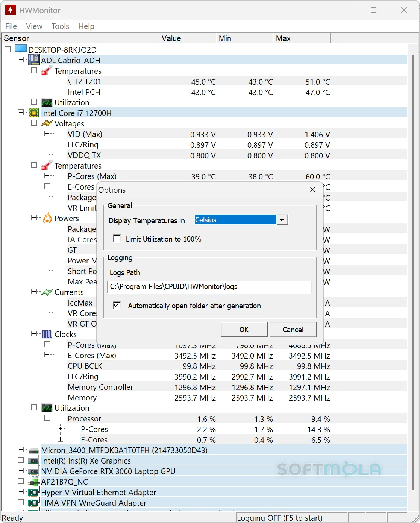Open the File menu
This screenshot has width=420, height=523.
(11, 26)
